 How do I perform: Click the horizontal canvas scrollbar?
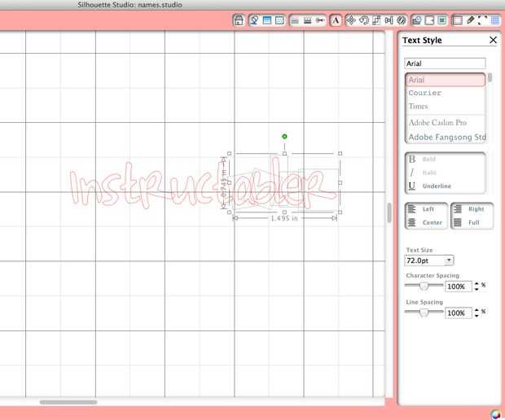(68, 402)
